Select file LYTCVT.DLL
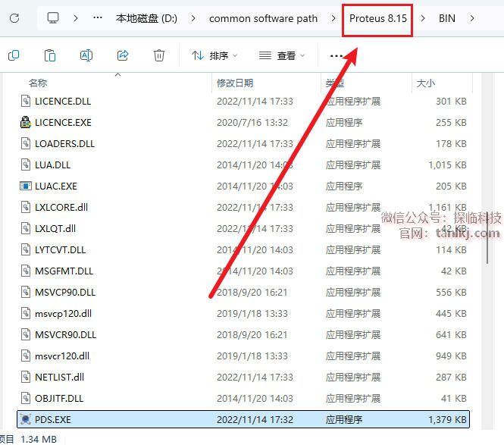The height and width of the screenshot is (445, 504). 243,250
